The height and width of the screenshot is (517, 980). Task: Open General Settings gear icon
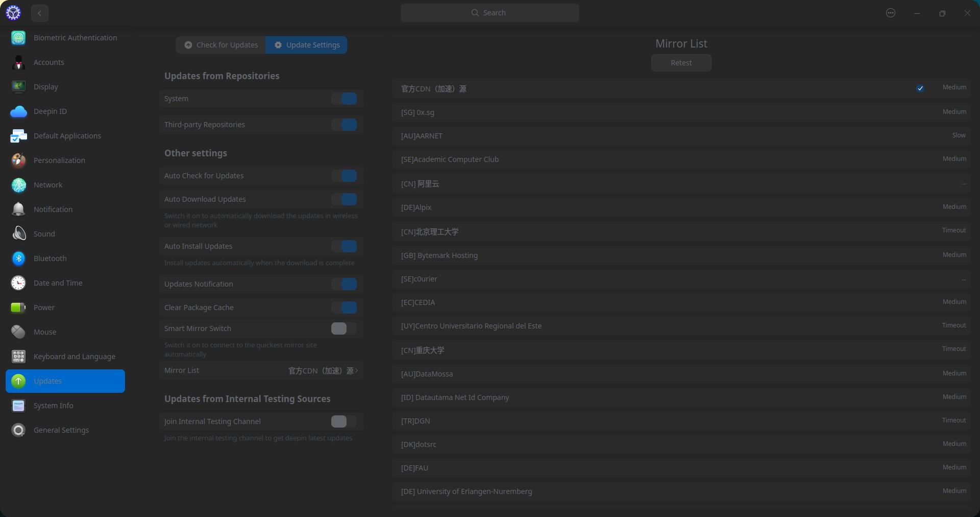point(18,430)
